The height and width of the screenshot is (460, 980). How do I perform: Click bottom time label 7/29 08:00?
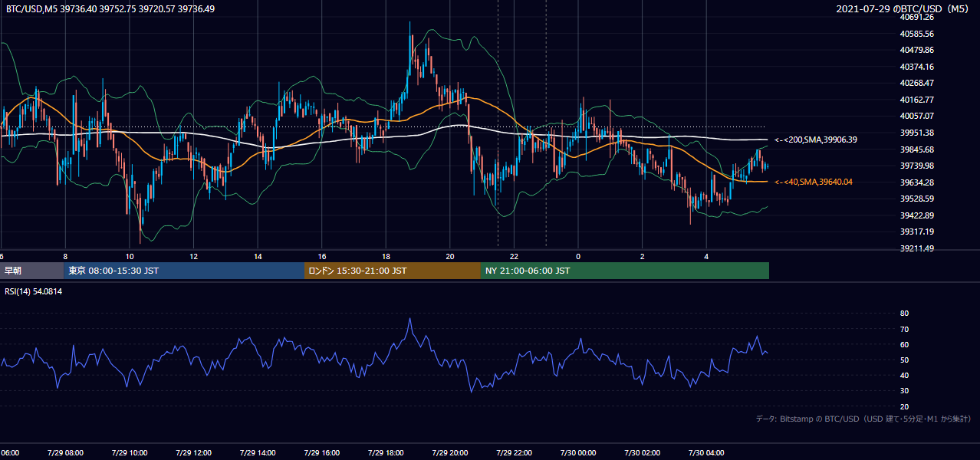pos(65,453)
